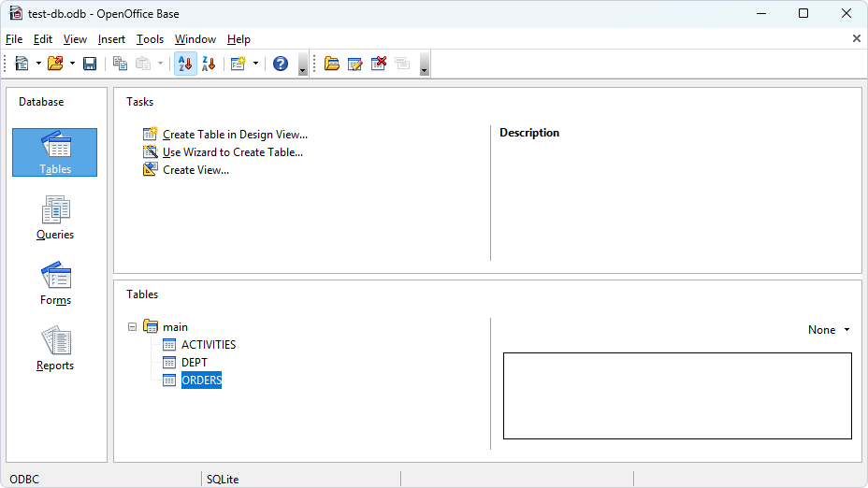Toggle Sort Descending toolbar button
Image resolution: width=868 pixels, height=488 pixels.
[x=209, y=64]
